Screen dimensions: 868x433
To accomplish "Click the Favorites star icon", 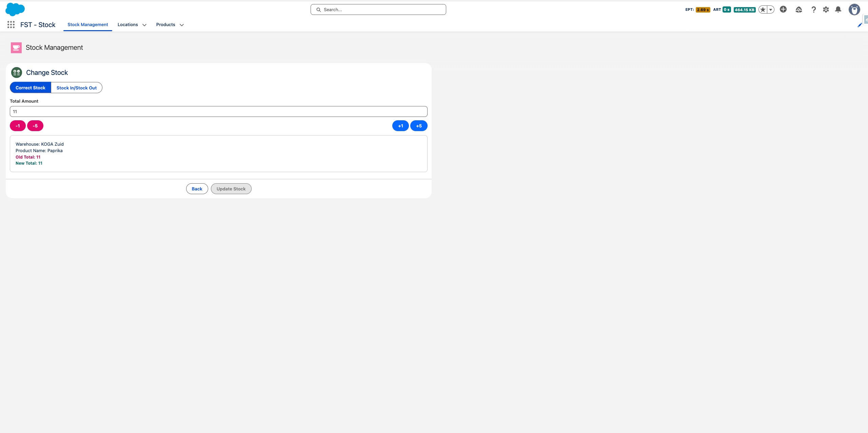I will [763, 9].
